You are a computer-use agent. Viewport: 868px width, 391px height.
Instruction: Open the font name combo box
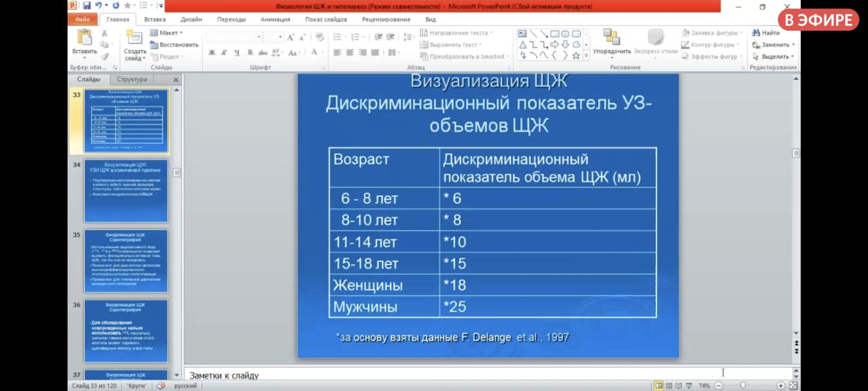[x=233, y=37]
